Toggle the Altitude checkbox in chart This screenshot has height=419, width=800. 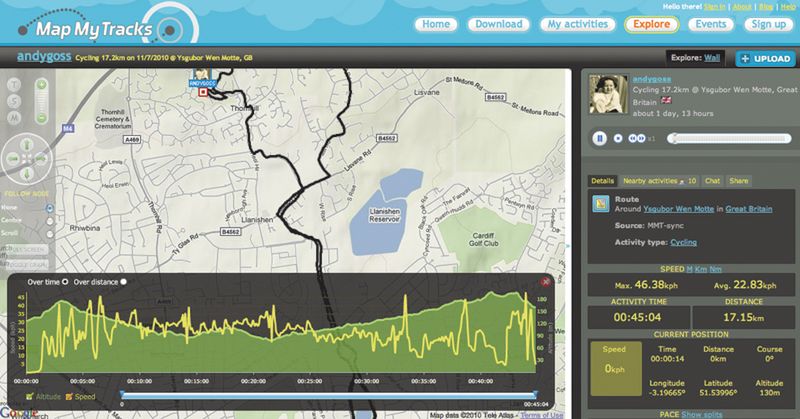pos(30,397)
